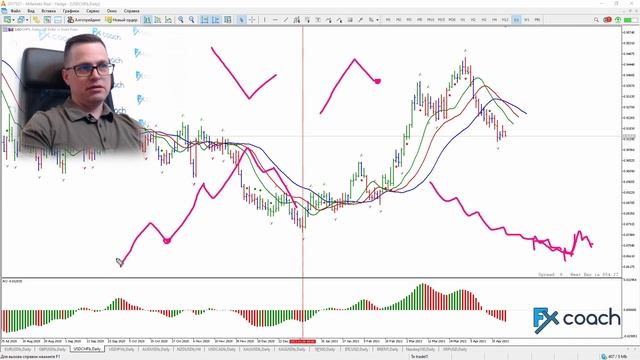Open the Графики menu
640x360 pixels.
point(71,11)
